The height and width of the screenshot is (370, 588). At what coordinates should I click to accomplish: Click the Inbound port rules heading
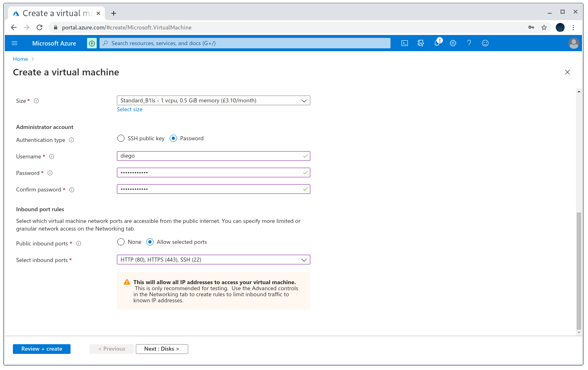(40, 209)
